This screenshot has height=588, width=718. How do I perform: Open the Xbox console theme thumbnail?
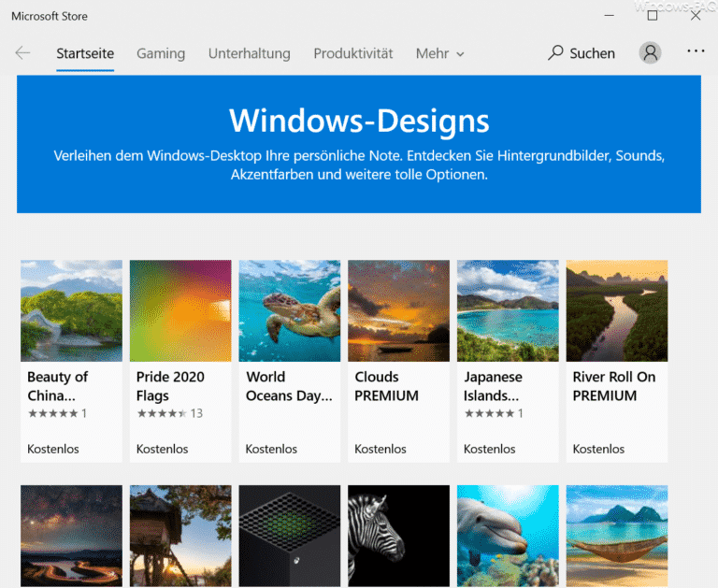tap(290, 536)
